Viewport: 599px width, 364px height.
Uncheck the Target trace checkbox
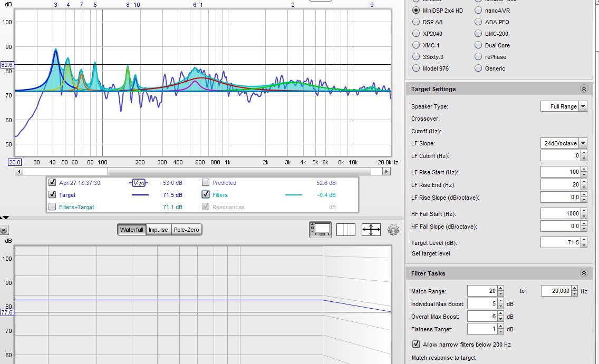coord(52,195)
